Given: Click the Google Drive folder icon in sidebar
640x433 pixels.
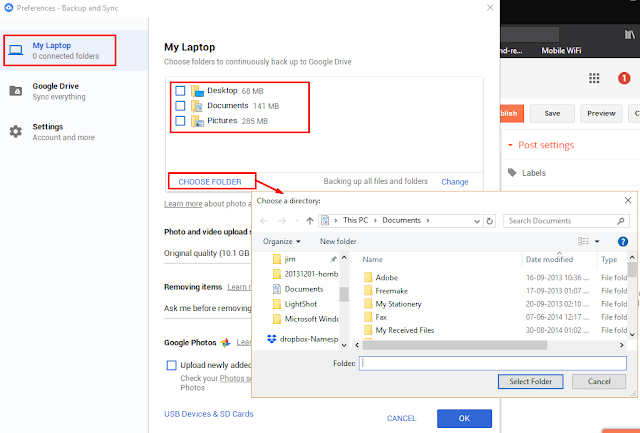Looking at the screenshot, I should (16, 91).
